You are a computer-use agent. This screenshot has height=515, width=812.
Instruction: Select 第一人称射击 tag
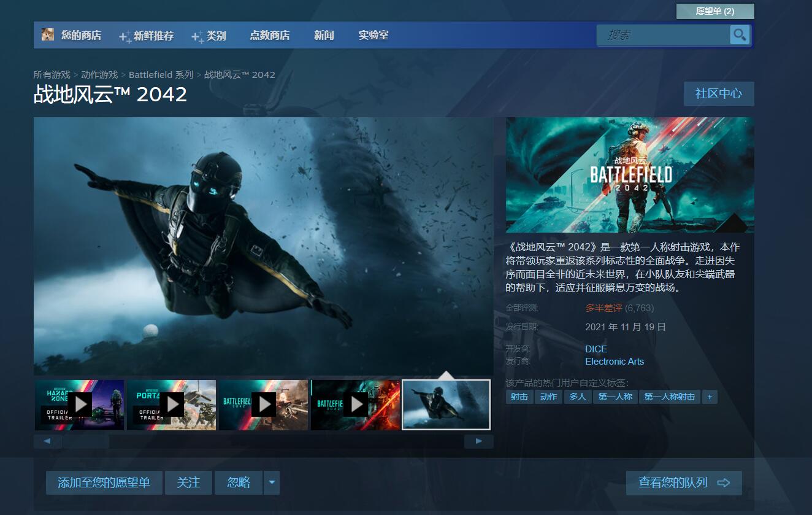(670, 397)
